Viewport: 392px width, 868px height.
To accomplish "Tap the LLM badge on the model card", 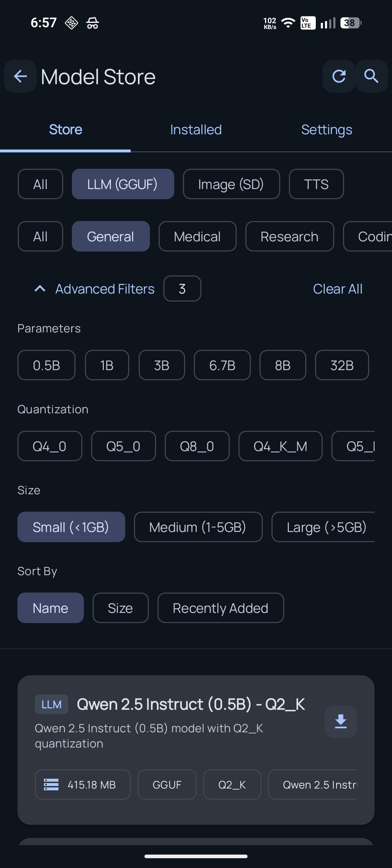I will click(x=52, y=704).
